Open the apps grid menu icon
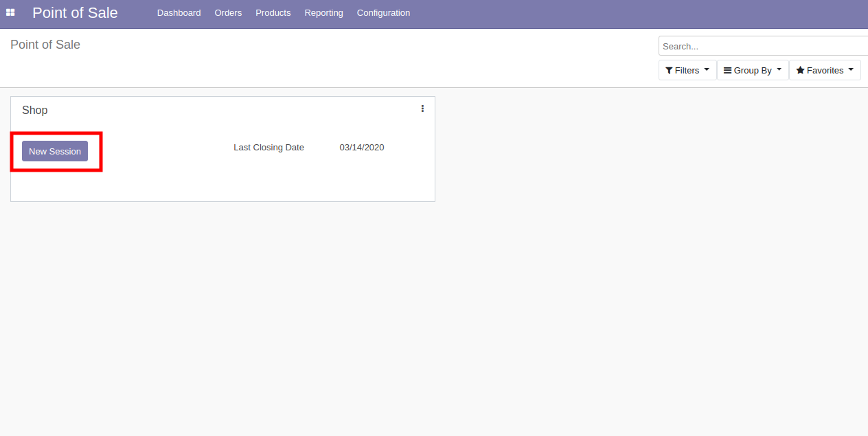Image resolution: width=868 pixels, height=436 pixels. 10,12
